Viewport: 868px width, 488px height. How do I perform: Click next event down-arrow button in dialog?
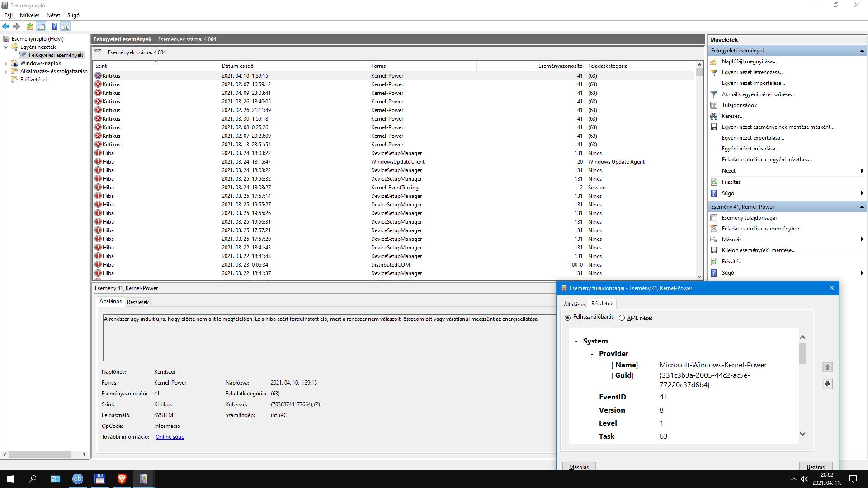point(827,384)
